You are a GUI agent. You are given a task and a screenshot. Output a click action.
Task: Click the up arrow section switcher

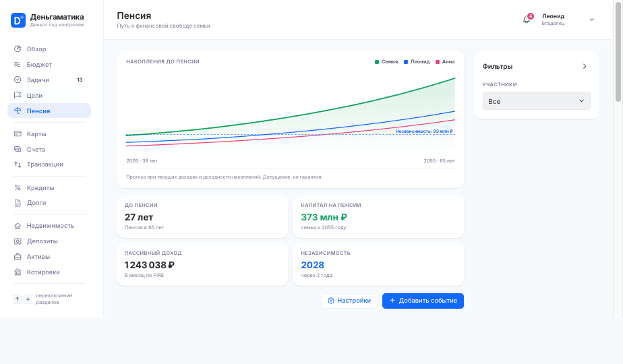[x=17, y=299]
